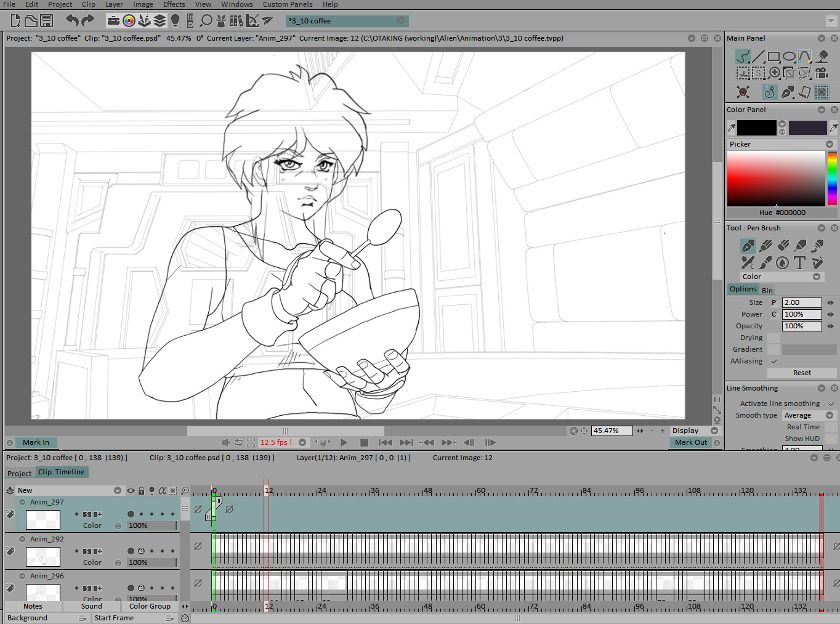This screenshot has width=840, height=624.
Task: Open the New layer dropdown
Action: coord(70,490)
